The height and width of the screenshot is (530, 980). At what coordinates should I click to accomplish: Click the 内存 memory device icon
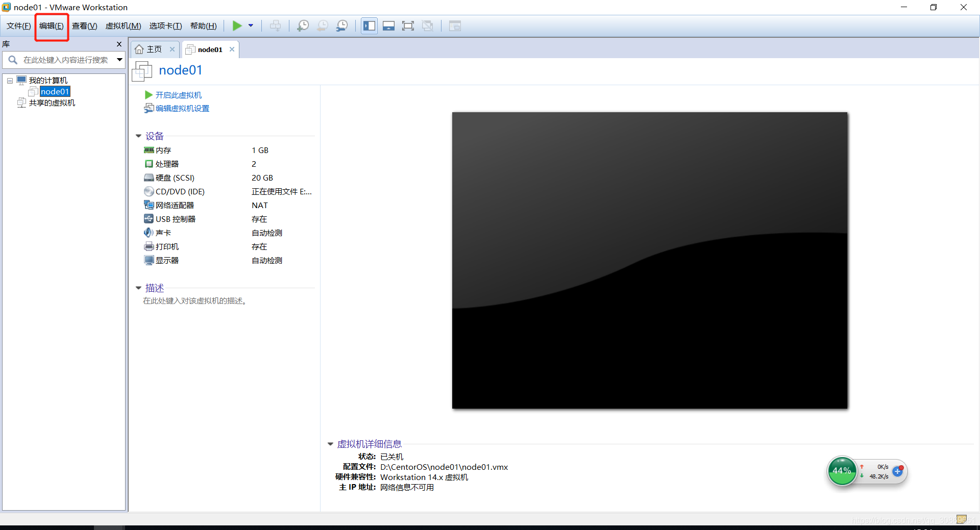click(149, 150)
